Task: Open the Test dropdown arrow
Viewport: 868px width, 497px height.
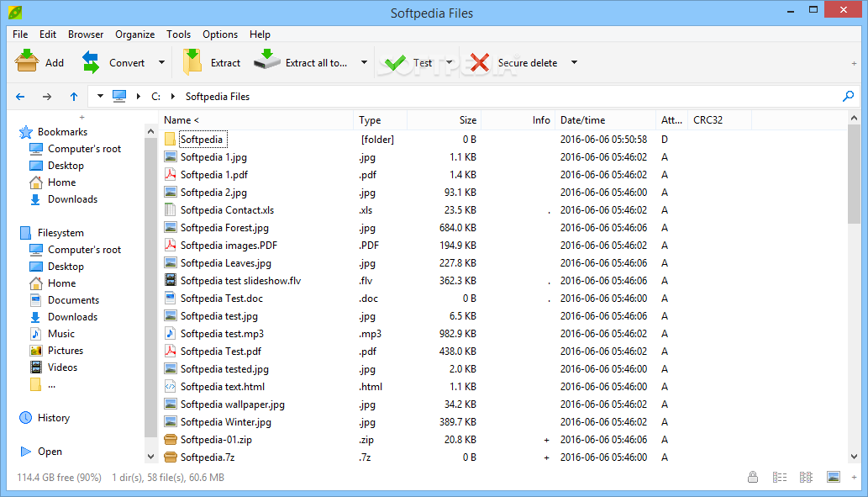Action: pyautogui.click(x=449, y=62)
